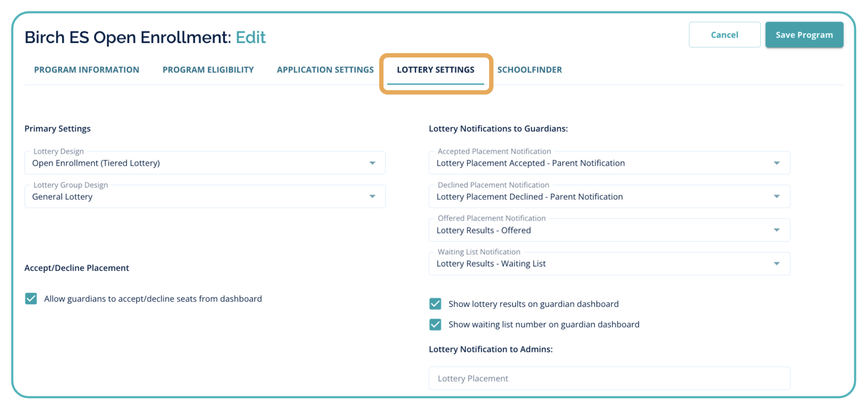Click the arrow on Lottery Group Design dropdown

(x=372, y=197)
